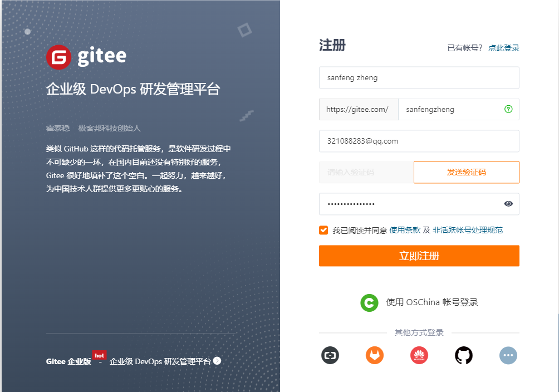Viewport: 559px width, 392px height.
Task: Click the 'https://gitee.com/' address prefix
Action: 359,110
